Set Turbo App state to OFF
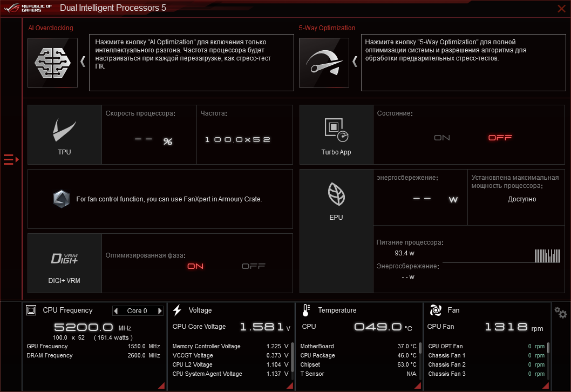This screenshot has width=571, height=392. pos(500,138)
